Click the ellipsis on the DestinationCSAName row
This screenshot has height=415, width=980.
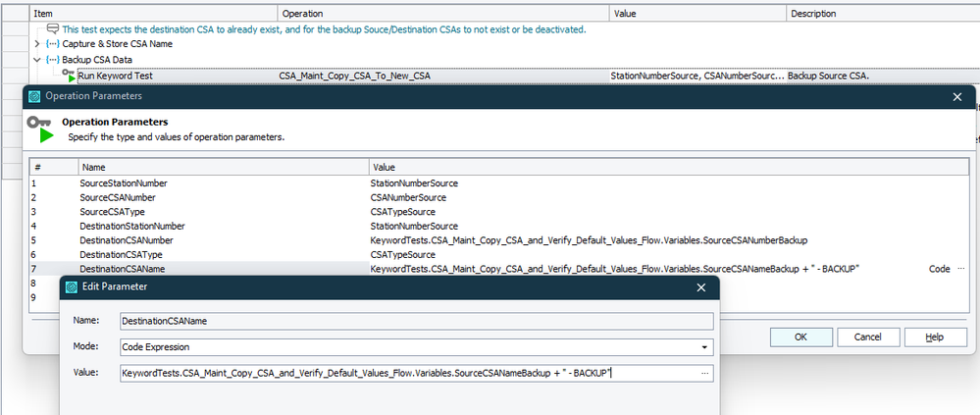(946, 268)
